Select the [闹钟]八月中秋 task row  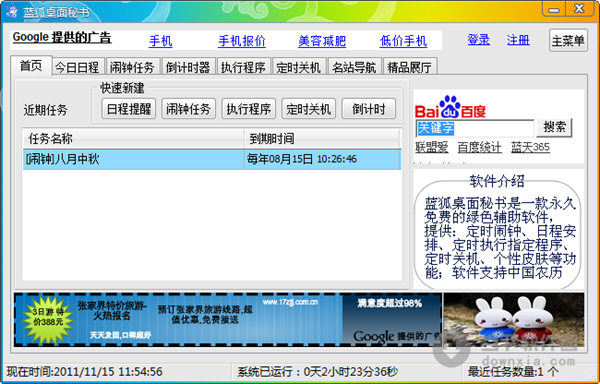click(x=212, y=159)
